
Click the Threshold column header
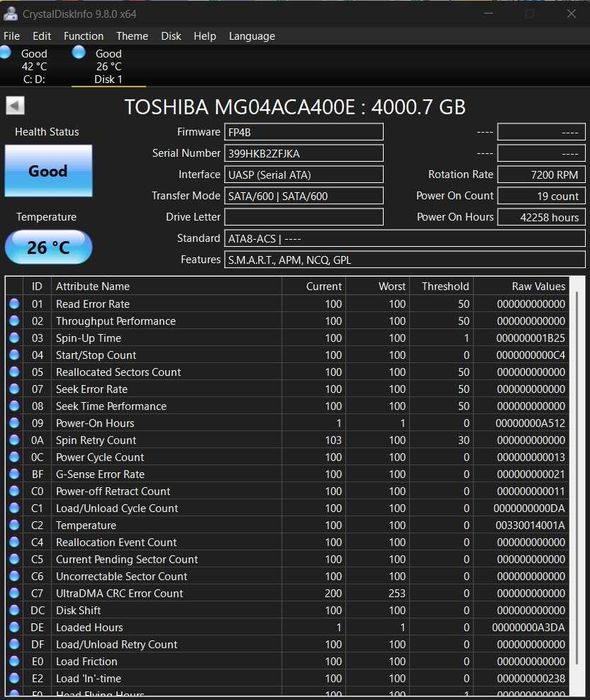point(441,286)
